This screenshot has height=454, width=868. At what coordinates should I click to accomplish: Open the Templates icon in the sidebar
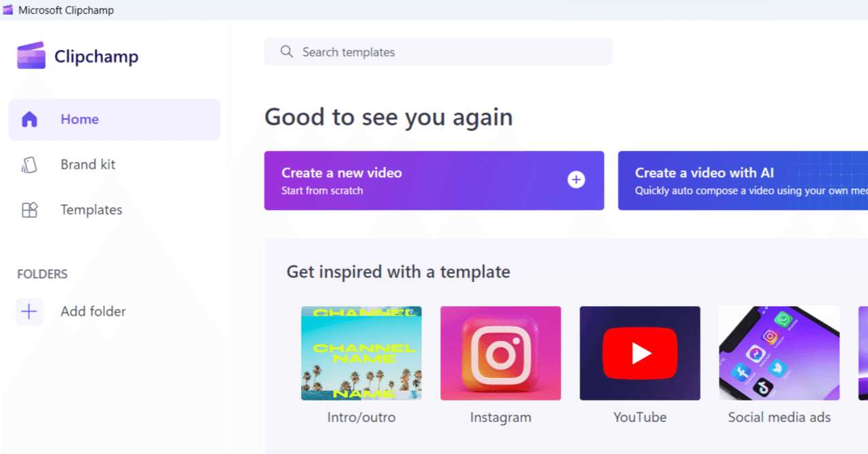click(x=30, y=209)
